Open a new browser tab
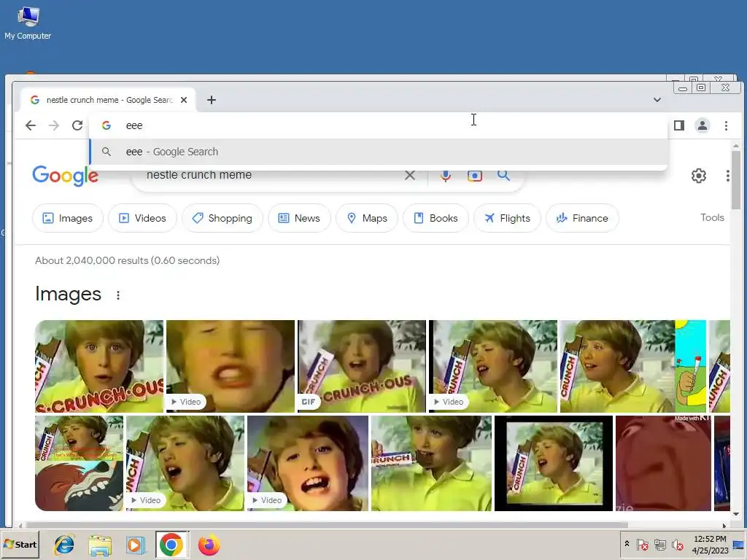Viewport: 747px width, 560px height. coord(212,100)
